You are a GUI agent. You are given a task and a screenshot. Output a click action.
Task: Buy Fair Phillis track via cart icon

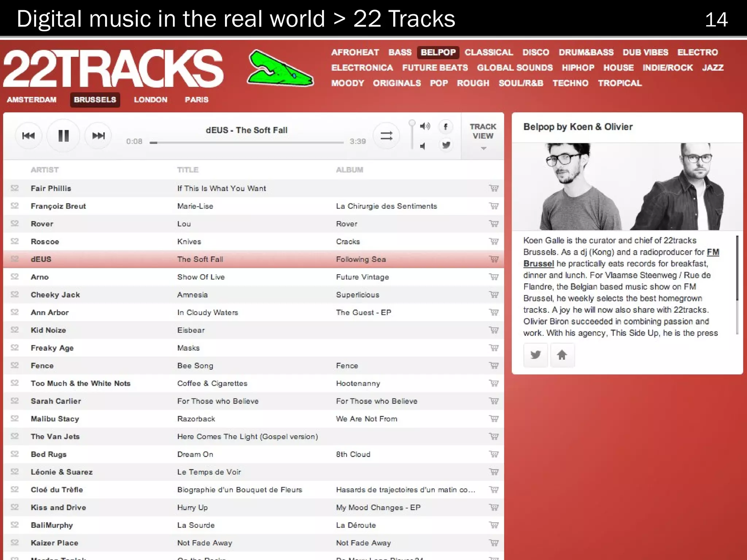pos(494,188)
